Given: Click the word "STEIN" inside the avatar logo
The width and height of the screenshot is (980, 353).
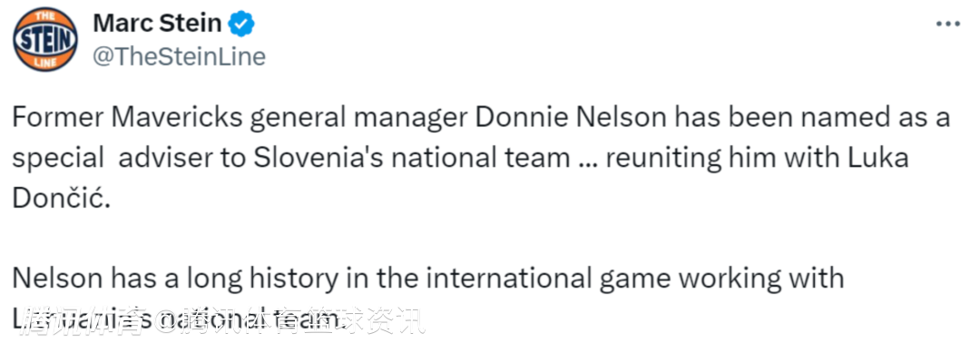Looking at the screenshot, I should [x=45, y=40].
